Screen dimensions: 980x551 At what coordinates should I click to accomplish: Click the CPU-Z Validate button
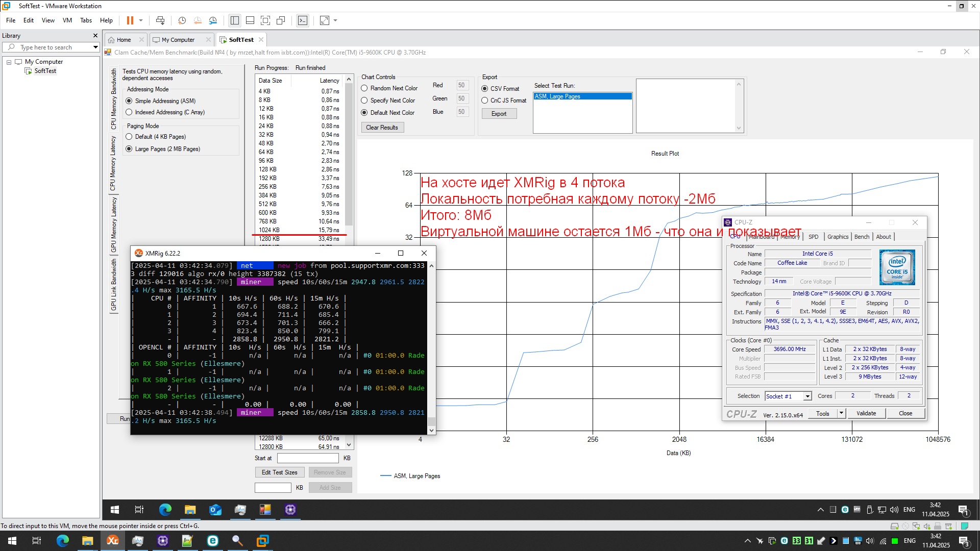pos(866,413)
